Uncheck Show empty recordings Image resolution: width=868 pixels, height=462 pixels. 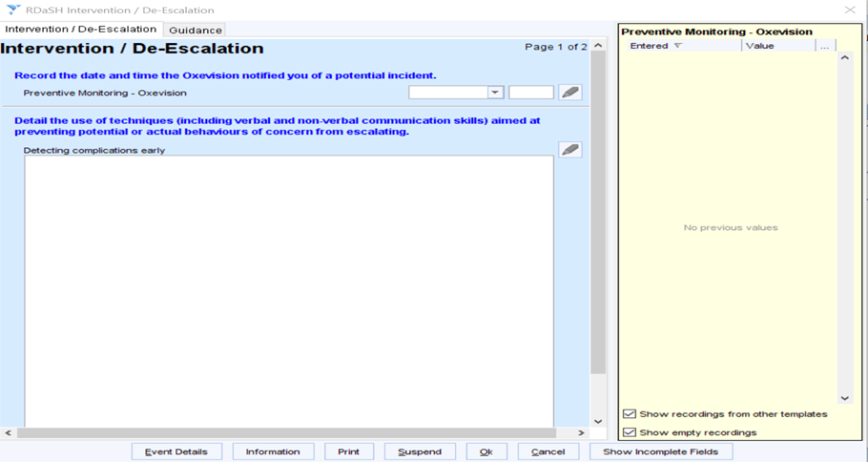pyautogui.click(x=630, y=432)
